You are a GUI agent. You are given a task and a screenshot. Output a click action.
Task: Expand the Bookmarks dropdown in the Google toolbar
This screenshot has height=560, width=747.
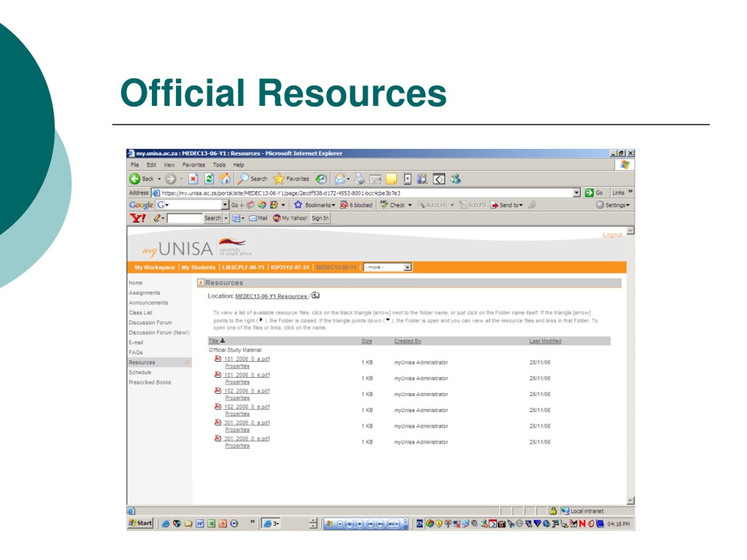tap(333, 205)
